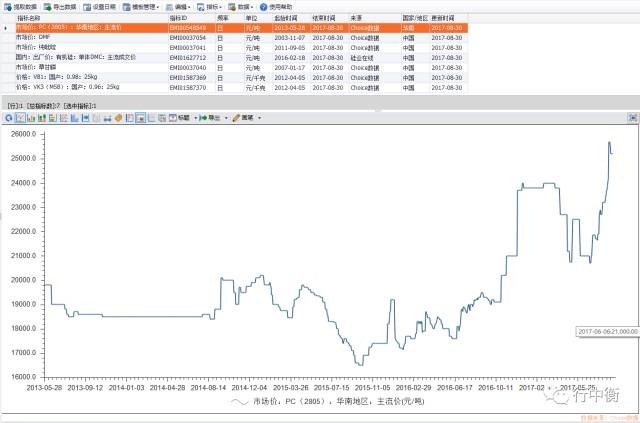
Task: Click start date 2003-11-07 cell
Action: [x=289, y=38]
